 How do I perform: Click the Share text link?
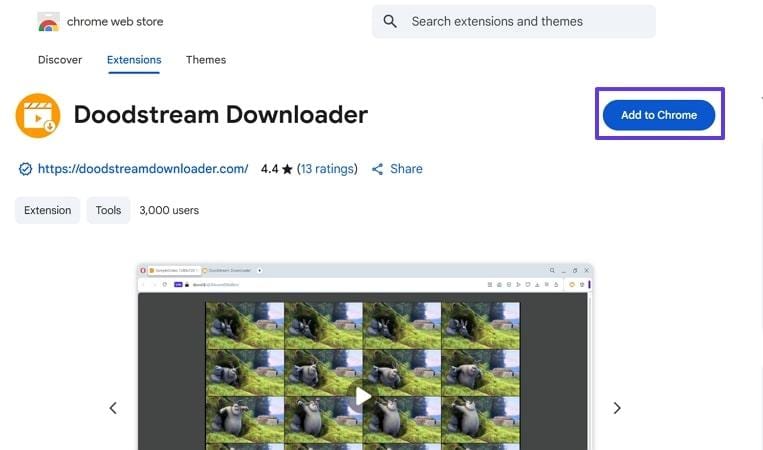click(x=406, y=169)
